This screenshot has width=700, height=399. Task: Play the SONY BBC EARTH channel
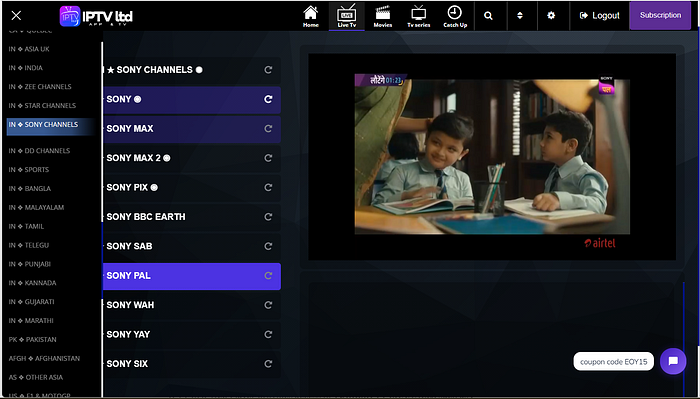pyautogui.click(x=192, y=217)
